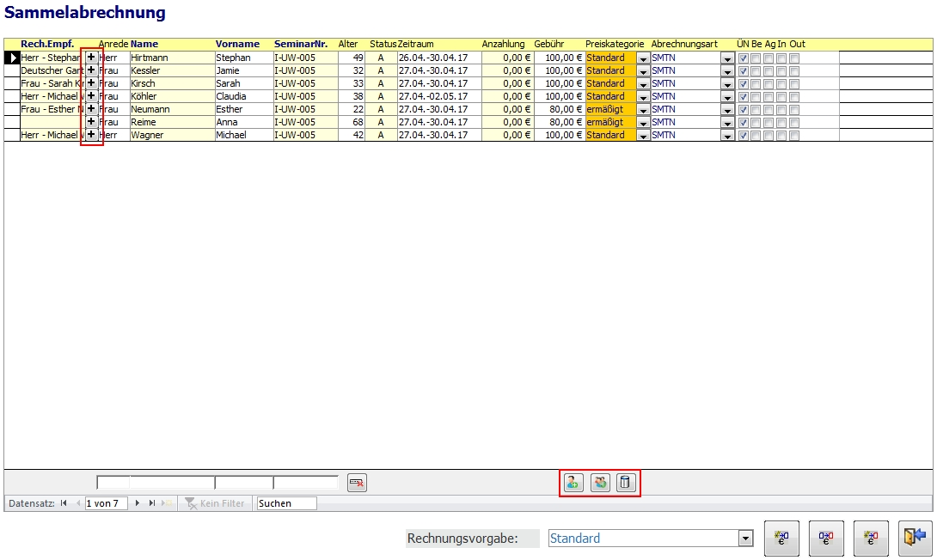937x560 pixels.
Task: Go to next record in navigator
Action: tap(138, 503)
